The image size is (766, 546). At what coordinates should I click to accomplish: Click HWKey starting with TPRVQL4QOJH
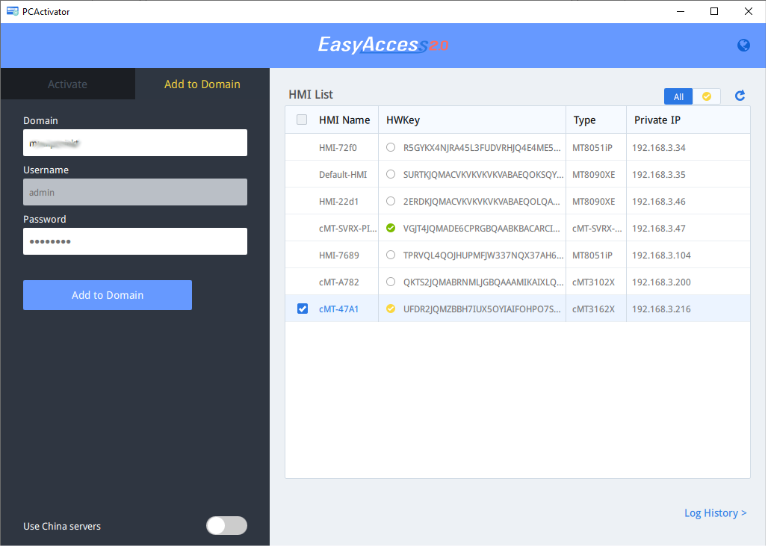483,255
